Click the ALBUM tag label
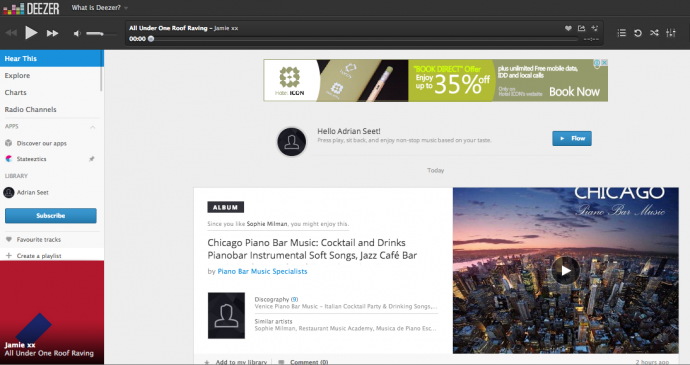Viewport: 690px width, 365px height. 225,207
